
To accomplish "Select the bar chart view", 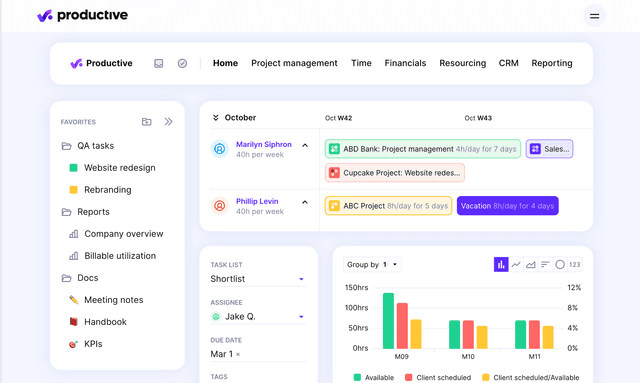I will (x=501, y=265).
